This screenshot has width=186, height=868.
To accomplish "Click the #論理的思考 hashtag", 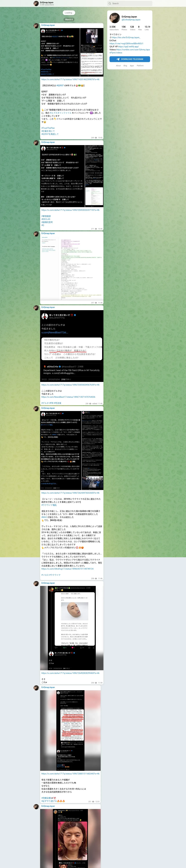I will click(47, 222).
